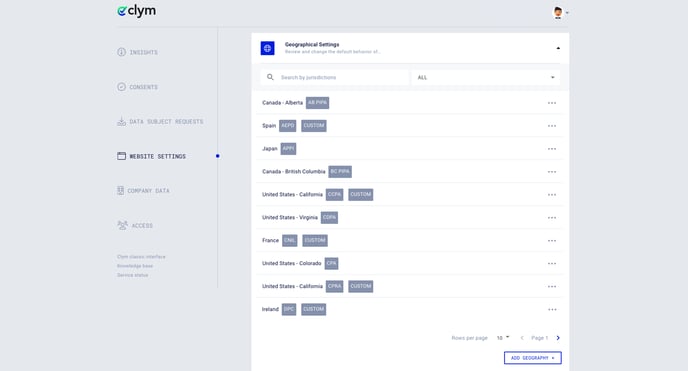
Task: Open the ALL jurisdictions filter dropdown
Action: pyautogui.click(x=486, y=77)
